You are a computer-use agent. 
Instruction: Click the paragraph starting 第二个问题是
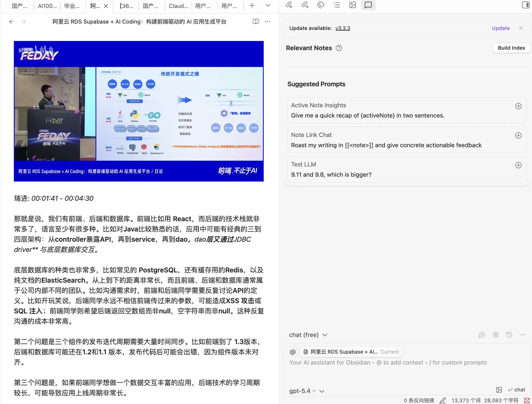tap(137, 352)
